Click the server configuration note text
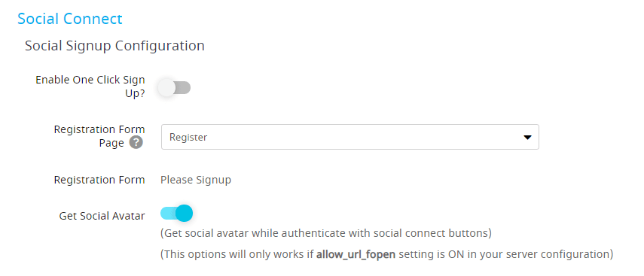Screen dimensions: 644x276 pos(386,254)
